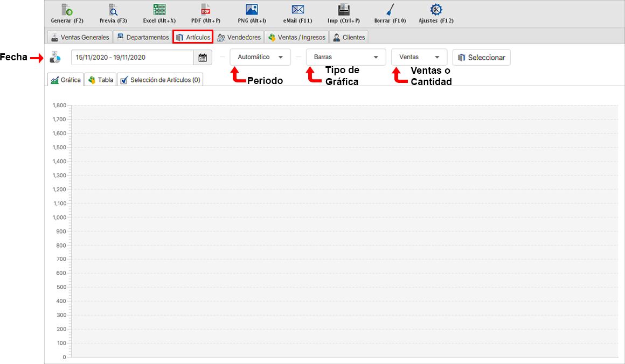This screenshot has height=364, width=625.
Task: Open the Barras chart type dropdown
Action: pos(346,57)
